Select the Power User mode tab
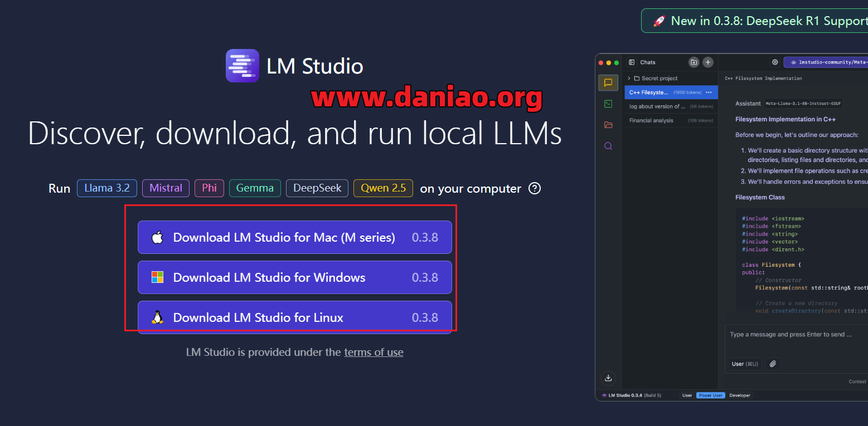 point(711,395)
